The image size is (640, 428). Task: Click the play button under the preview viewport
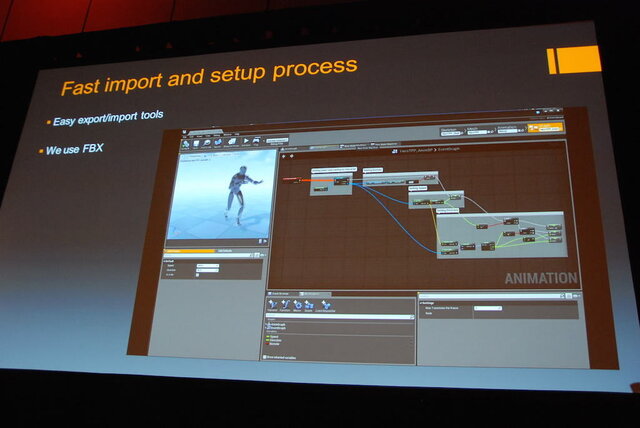coord(265,241)
